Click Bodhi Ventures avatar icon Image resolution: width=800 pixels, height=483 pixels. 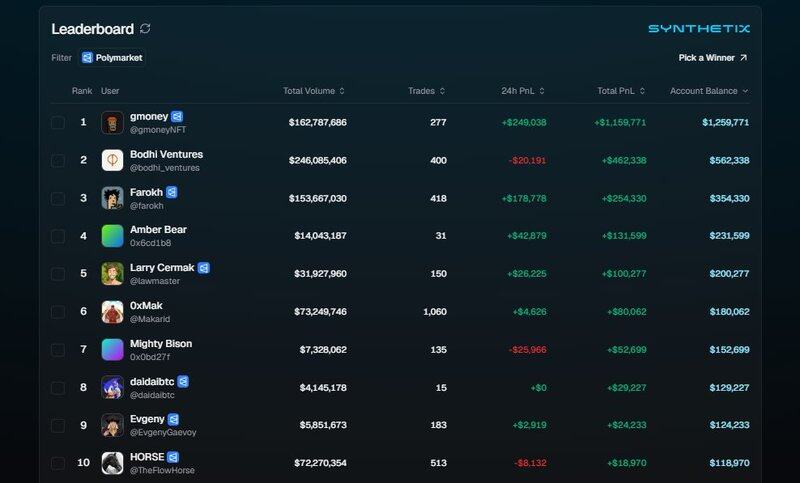pos(112,160)
